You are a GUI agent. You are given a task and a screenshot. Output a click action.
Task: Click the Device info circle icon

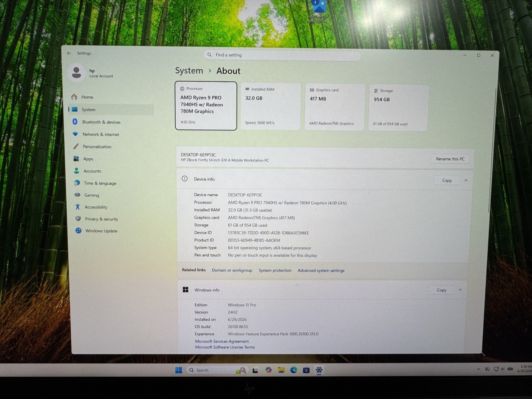tap(185, 179)
